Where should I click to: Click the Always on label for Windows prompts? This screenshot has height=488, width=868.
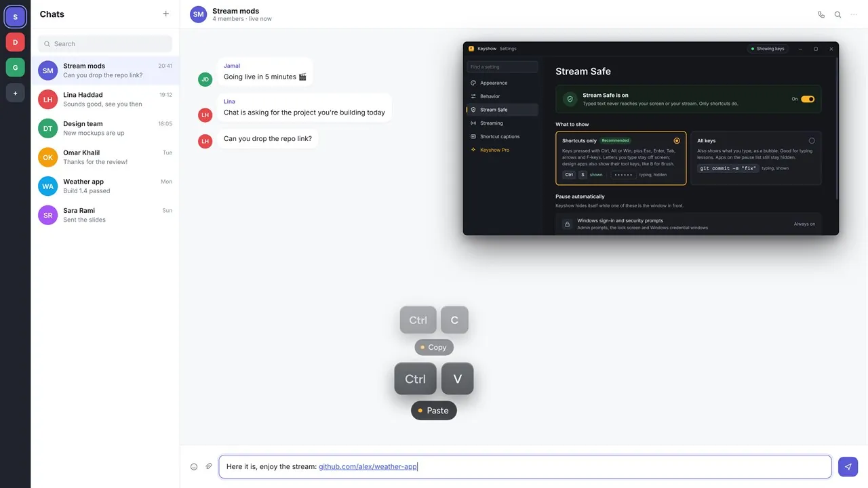tap(804, 224)
